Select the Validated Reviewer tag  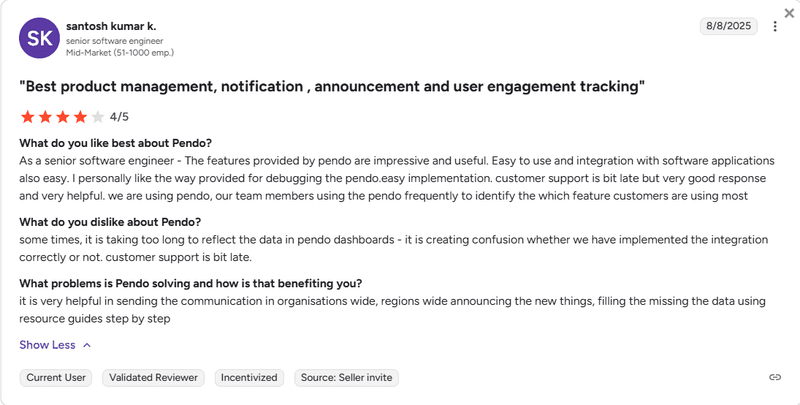(x=155, y=377)
